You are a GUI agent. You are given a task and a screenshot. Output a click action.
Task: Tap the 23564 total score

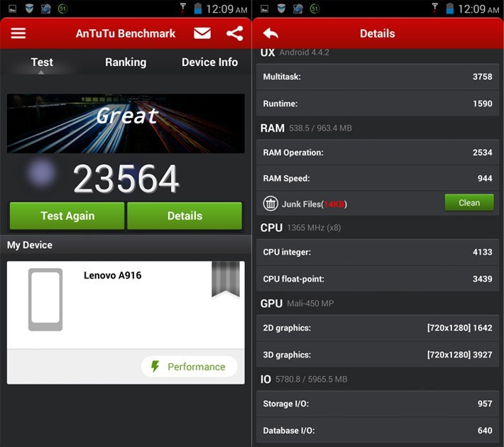(126, 179)
